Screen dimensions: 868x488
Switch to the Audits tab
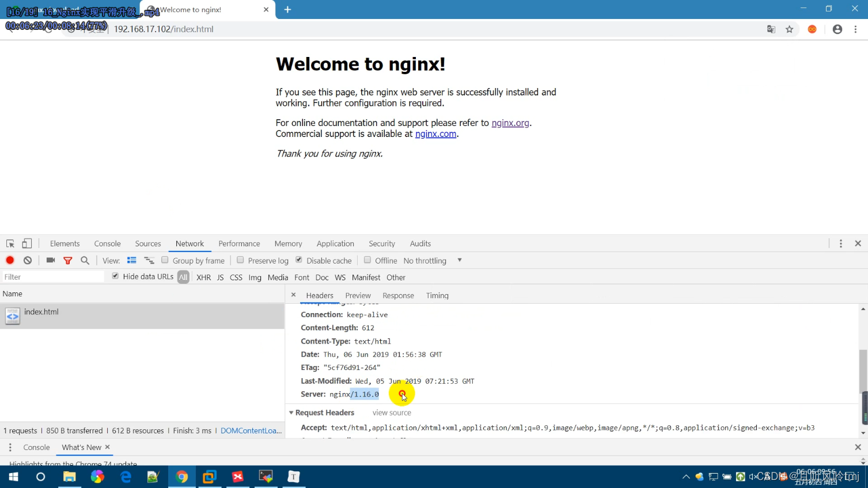click(x=420, y=243)
